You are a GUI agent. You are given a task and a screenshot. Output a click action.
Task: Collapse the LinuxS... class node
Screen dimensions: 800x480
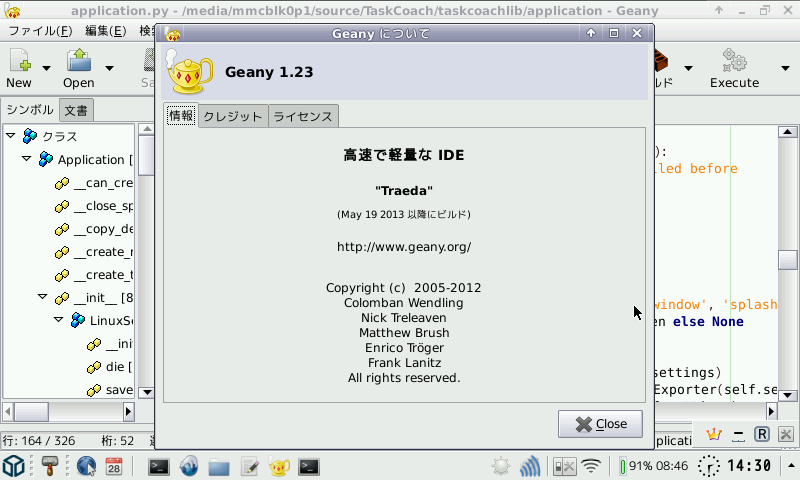pyautogui.click(x=59, y=319)
